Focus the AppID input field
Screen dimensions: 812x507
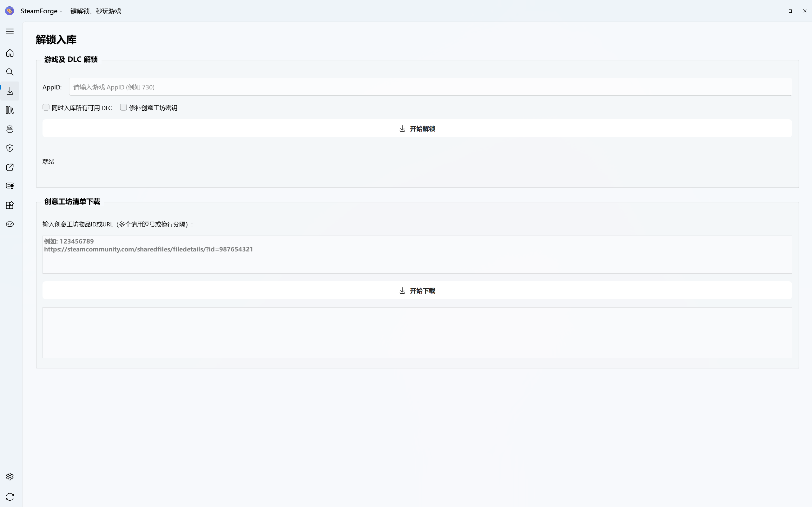tap(430, 87)
